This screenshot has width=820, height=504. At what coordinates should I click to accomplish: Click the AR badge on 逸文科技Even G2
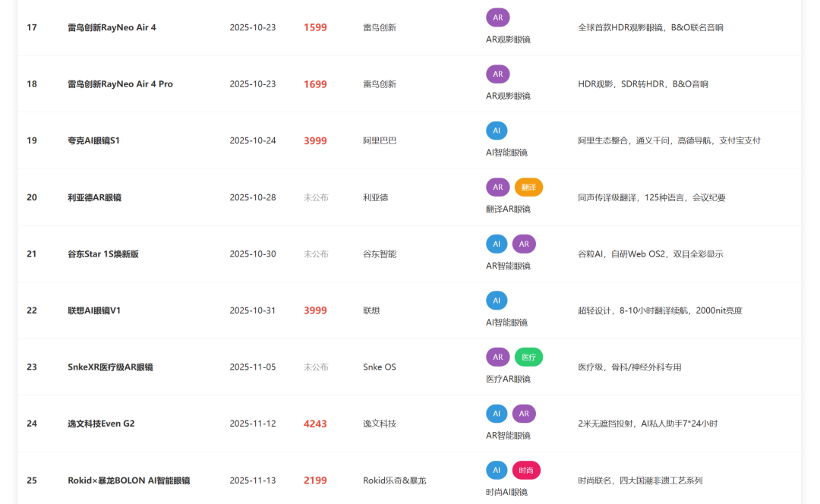524,414
